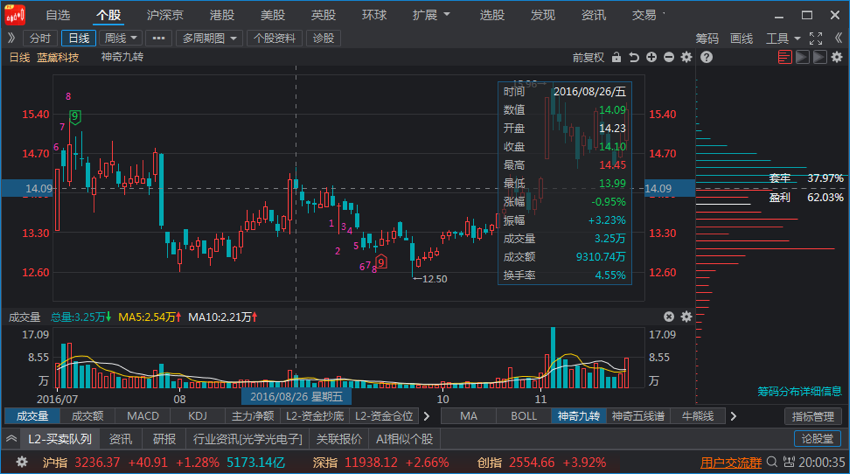850x474 pixels.
Task: Open 用户交流群 link
Action: click(731, 463)
